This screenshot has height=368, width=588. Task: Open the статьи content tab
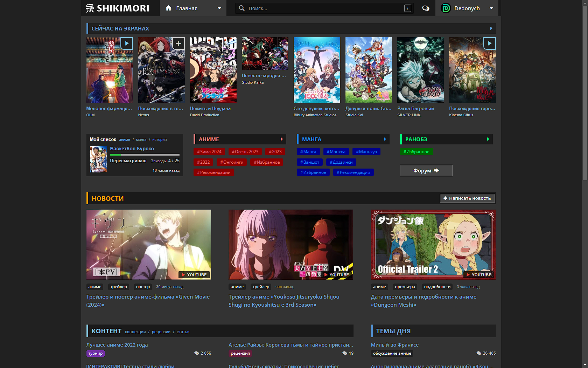183,332
